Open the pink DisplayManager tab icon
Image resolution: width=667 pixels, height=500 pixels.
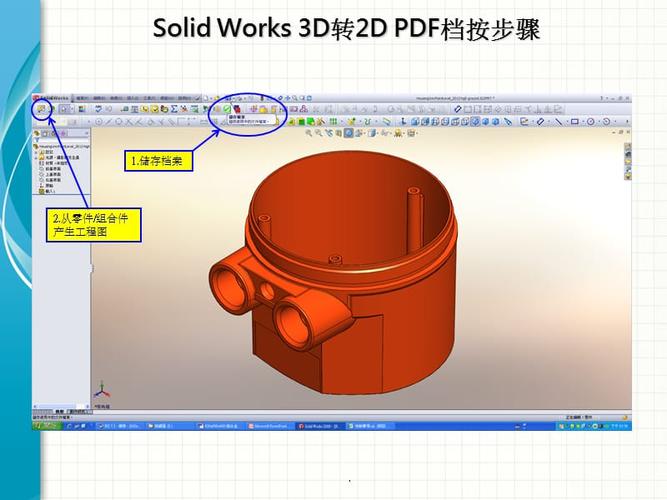click(x=63, y=134)
